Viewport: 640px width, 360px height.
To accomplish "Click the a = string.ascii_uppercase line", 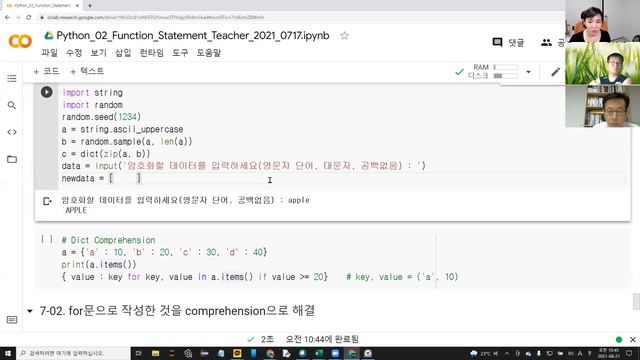I will [122, 129].
